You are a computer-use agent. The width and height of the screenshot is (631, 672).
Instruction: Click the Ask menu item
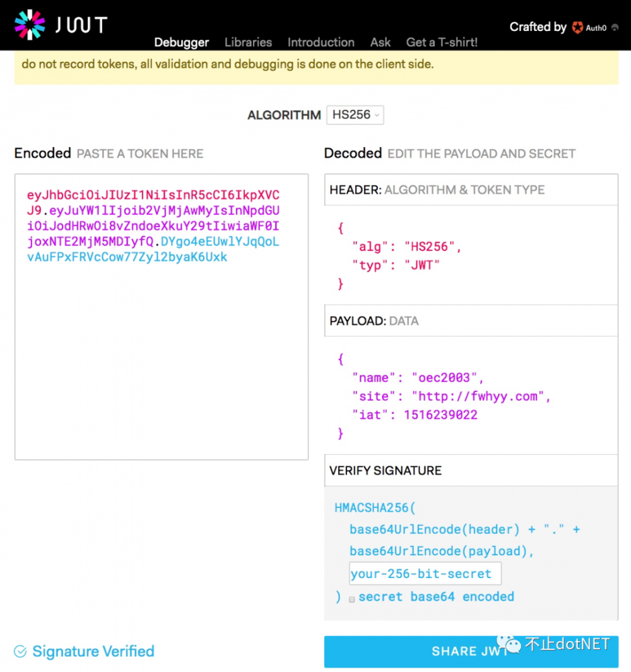pyautogui.click(x=380, y=42)
